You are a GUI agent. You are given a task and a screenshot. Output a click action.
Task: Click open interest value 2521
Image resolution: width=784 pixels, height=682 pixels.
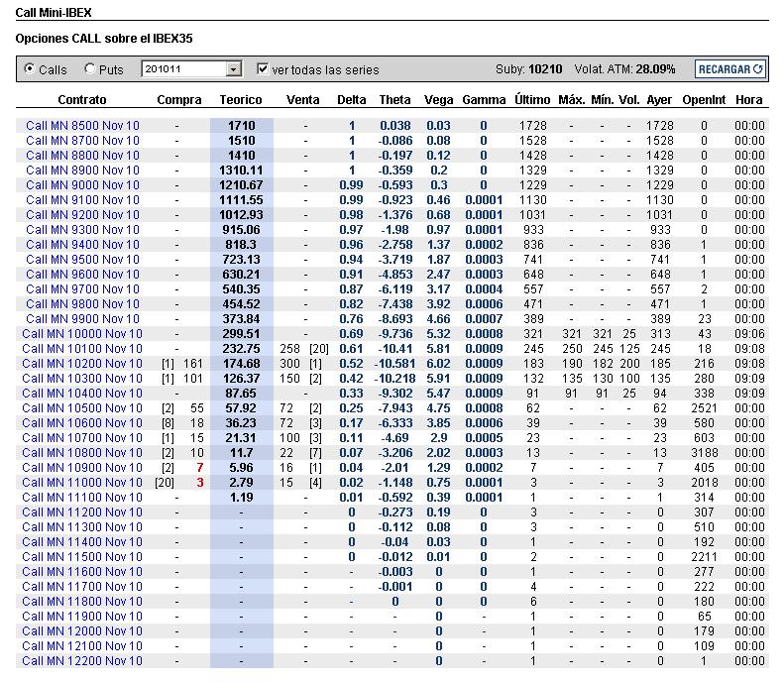[x=704, y=408]
